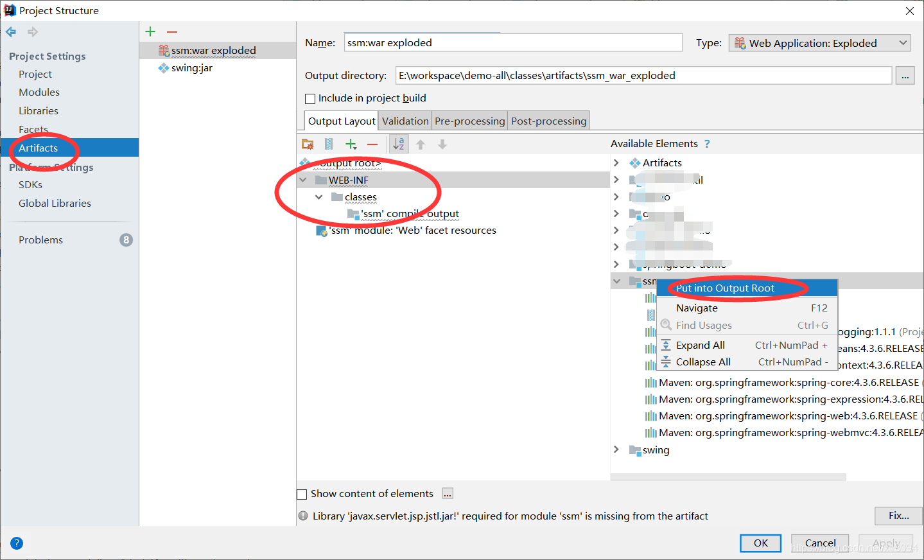Enable Include in project build
Screen dimensions: 924x560
(x=310, y=98)
